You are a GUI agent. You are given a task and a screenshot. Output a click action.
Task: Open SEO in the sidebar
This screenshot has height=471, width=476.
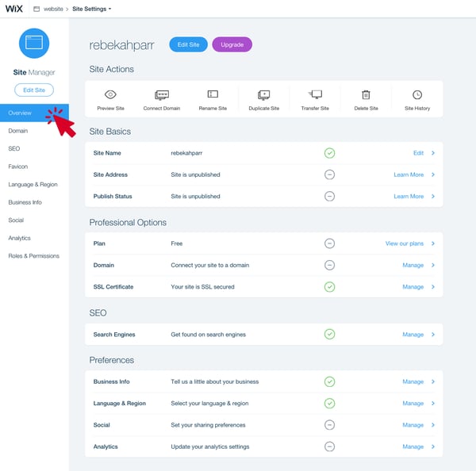[x=14, y=149]
